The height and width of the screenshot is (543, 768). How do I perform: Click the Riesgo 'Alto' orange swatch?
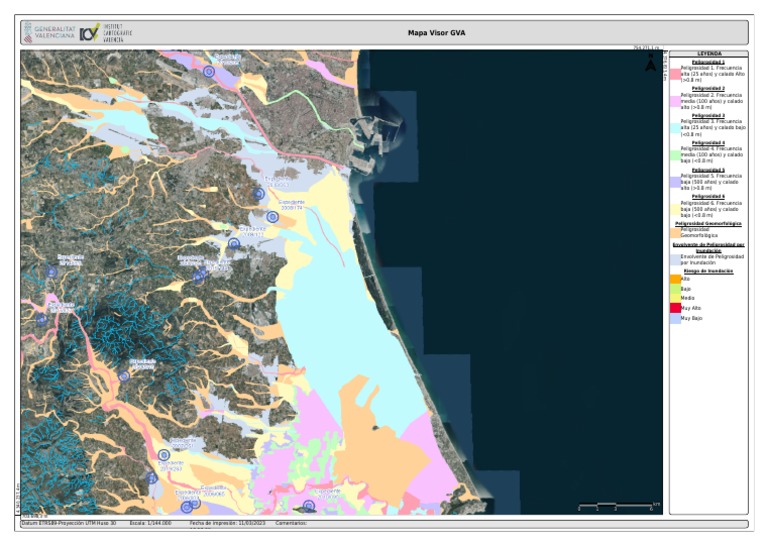675,279
